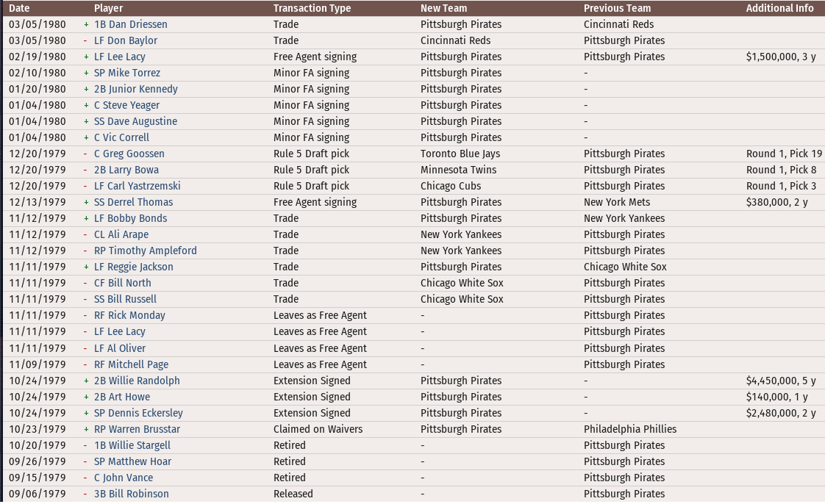Select the 'Released' transaction type cell
Viewport: 825px width, 504px height.
(x=293, y=494)
